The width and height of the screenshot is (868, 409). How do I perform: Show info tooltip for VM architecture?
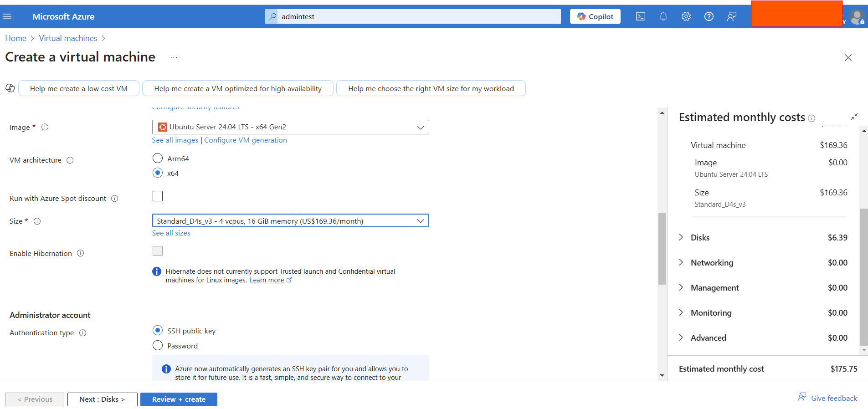(x=70, y=160)
